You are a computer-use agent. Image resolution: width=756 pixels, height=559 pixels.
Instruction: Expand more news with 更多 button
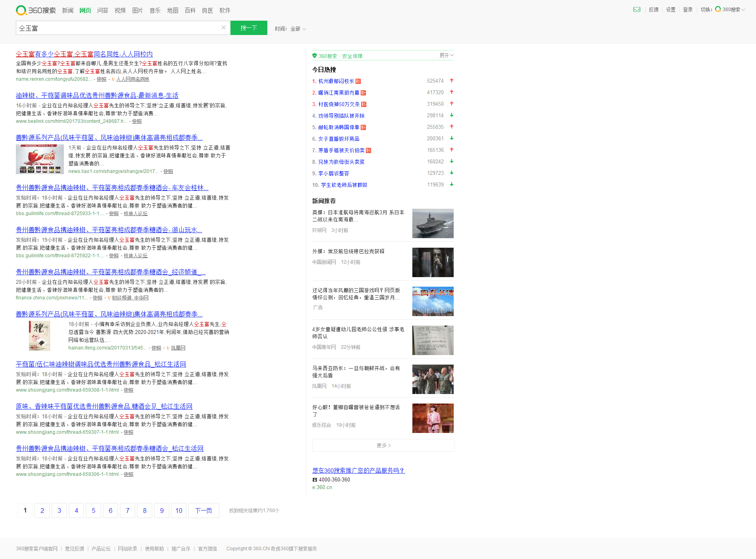tap(383, 445)
